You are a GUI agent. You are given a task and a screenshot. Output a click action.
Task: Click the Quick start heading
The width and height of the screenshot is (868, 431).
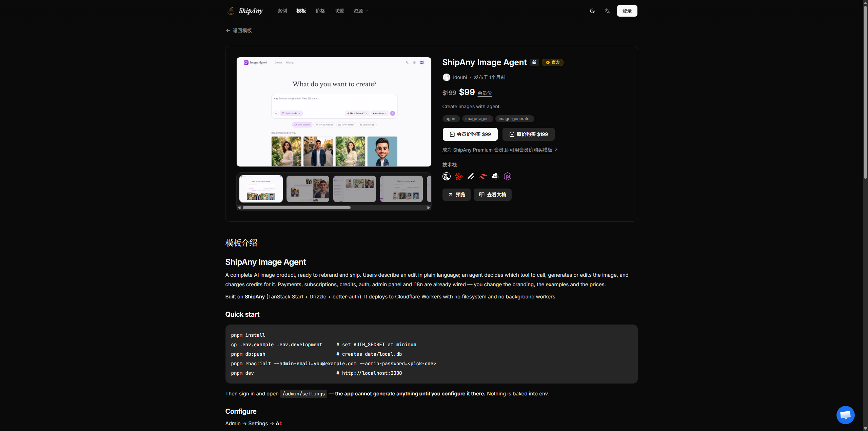(x=242, y=314)
